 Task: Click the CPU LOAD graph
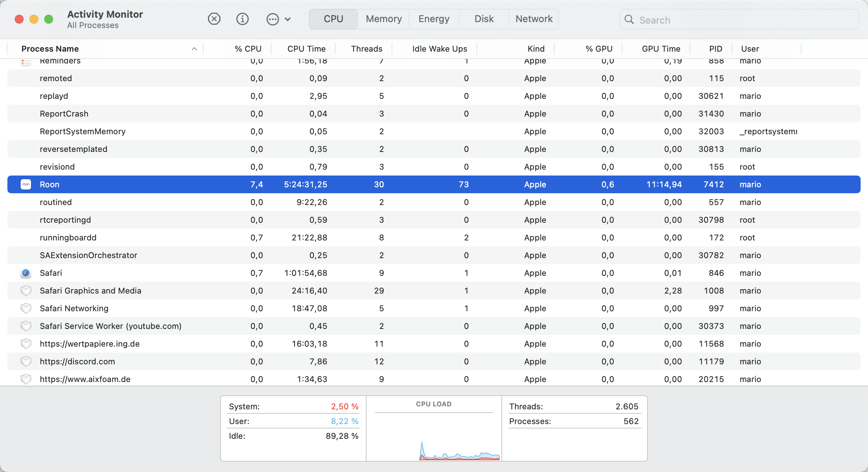pos(434,436)
